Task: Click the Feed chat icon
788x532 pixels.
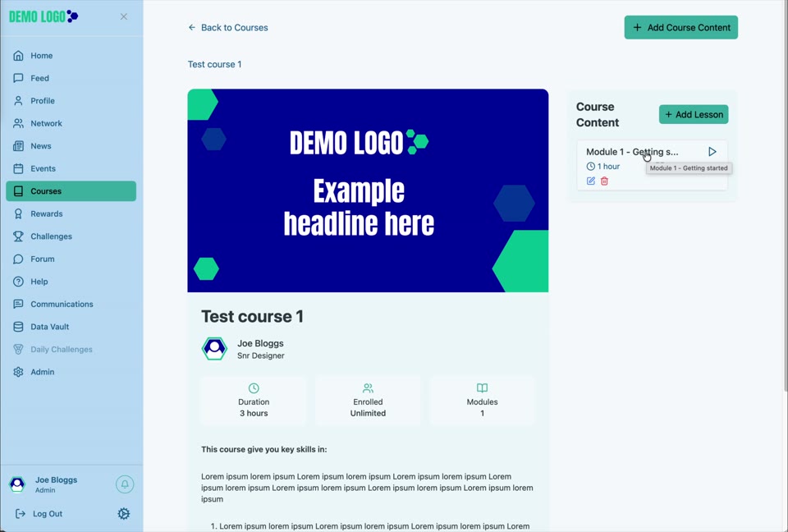Action: coord(18,78)
